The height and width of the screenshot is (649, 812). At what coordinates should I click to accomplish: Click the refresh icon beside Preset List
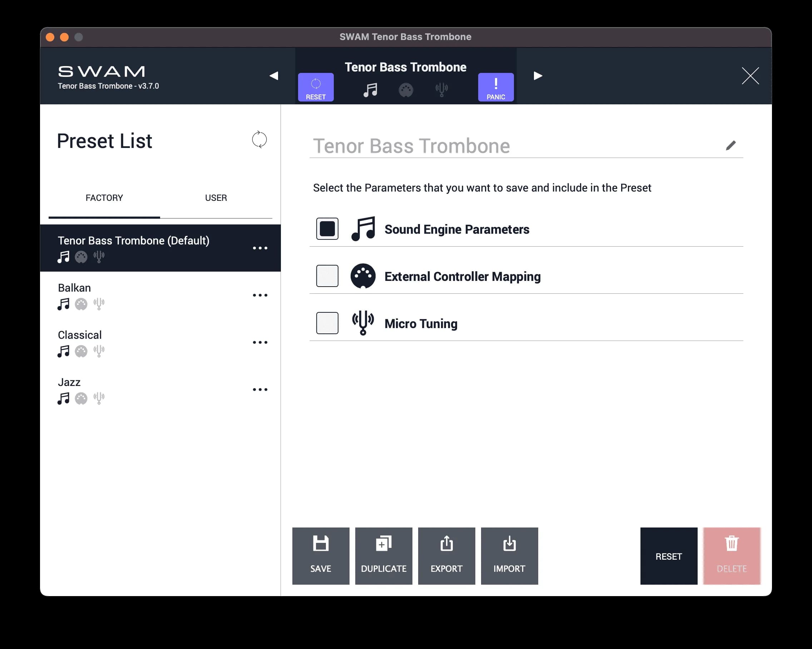click(259, 140)
